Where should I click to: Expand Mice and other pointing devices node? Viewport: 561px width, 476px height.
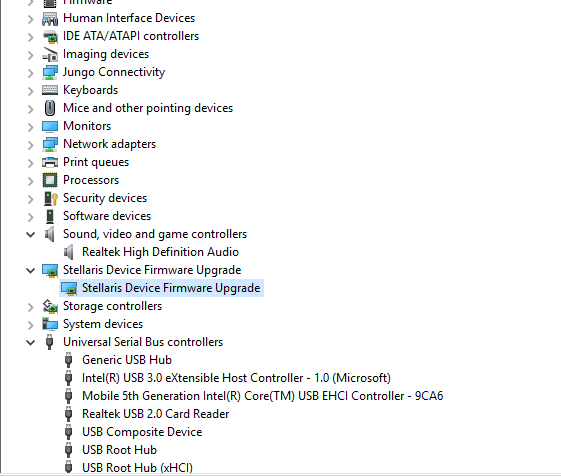pyautogui.click(x=31, y=109)
